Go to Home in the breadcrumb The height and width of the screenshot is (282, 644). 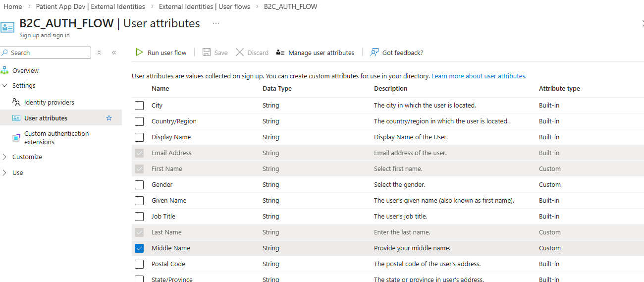(13, 6)
